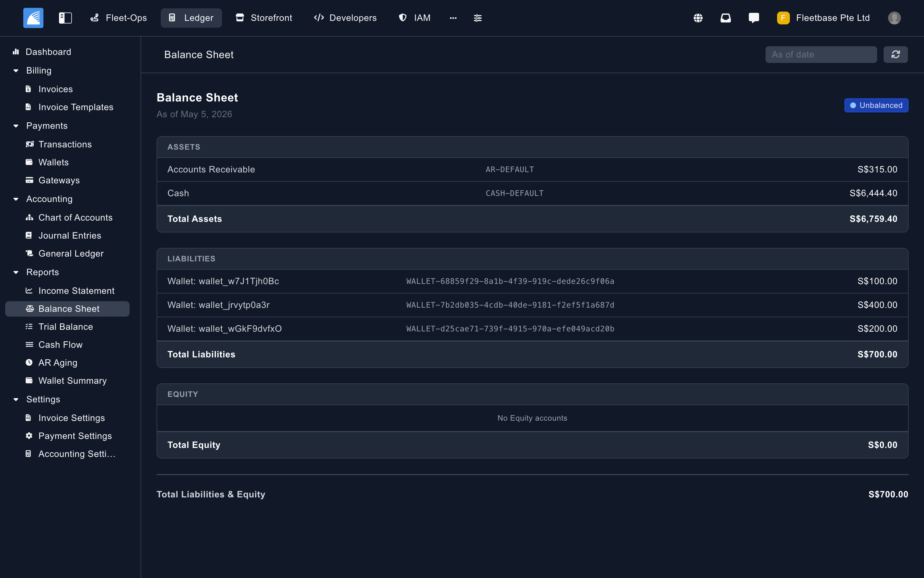Open the Invoice Templates link
This screenshot has height=578, width=924.
[x=76, y=107]
